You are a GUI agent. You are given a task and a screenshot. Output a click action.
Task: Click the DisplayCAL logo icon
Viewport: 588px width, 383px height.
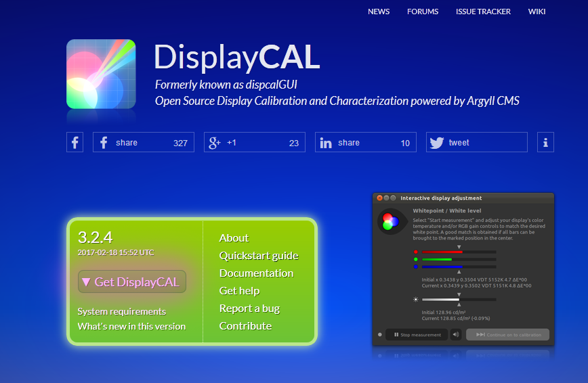[x=101, y=74]
